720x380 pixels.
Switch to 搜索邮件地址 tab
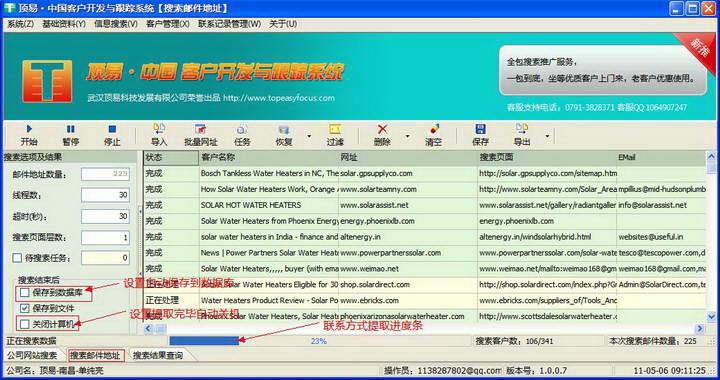point(96,355)
